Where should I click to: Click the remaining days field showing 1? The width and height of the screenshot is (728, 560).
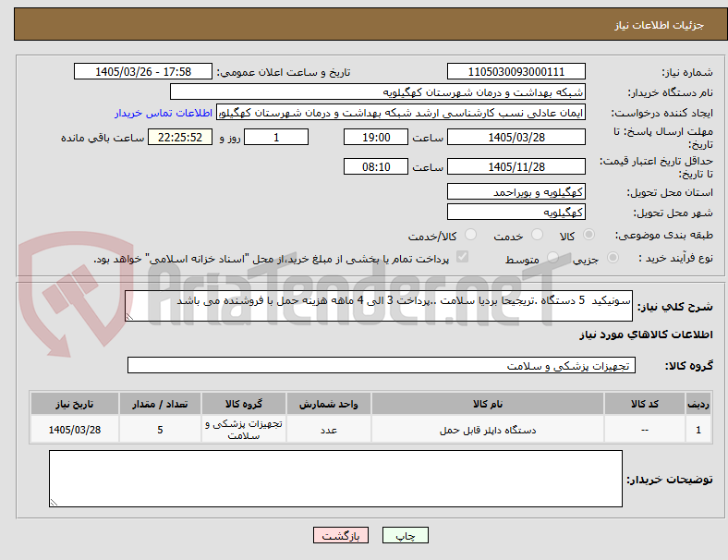[x=276, y=137]
